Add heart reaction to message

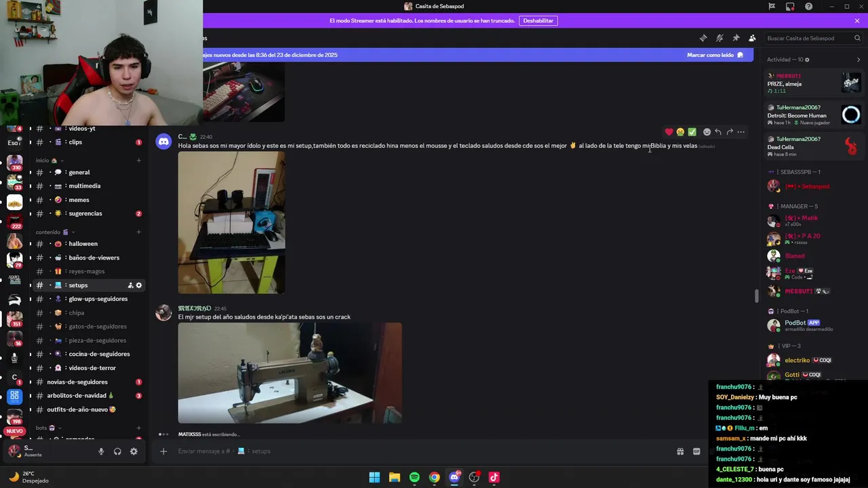pyautogui.click(x=669, y=132)
